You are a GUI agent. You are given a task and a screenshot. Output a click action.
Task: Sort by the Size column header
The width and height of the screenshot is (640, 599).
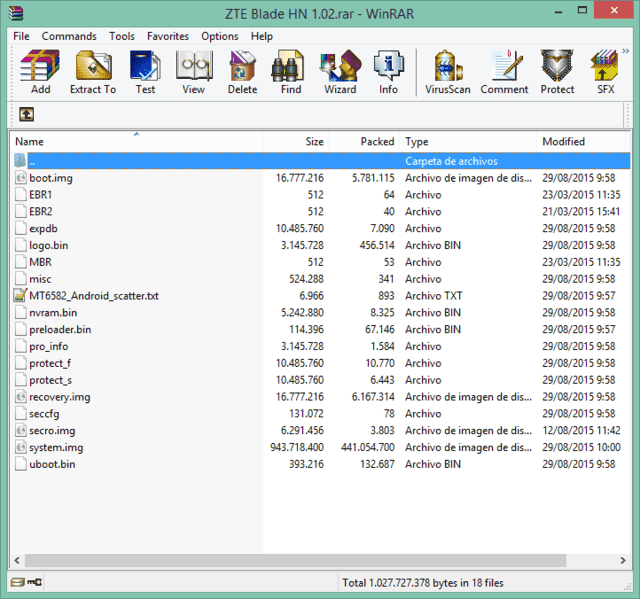click(x=296, y=142)
